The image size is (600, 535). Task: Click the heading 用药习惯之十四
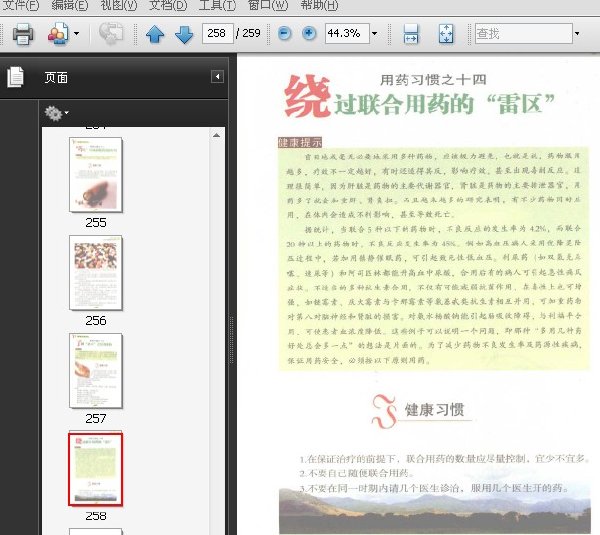(433, 80)
